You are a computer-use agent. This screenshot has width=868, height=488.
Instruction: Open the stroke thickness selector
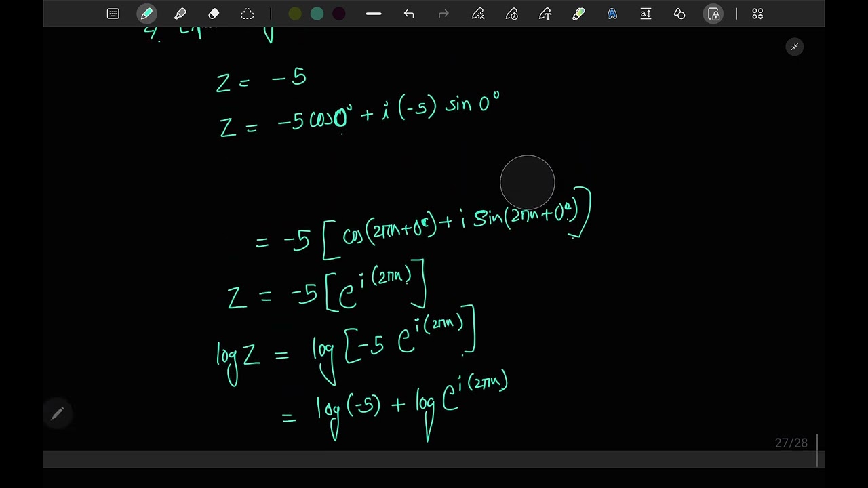[374, 14]
